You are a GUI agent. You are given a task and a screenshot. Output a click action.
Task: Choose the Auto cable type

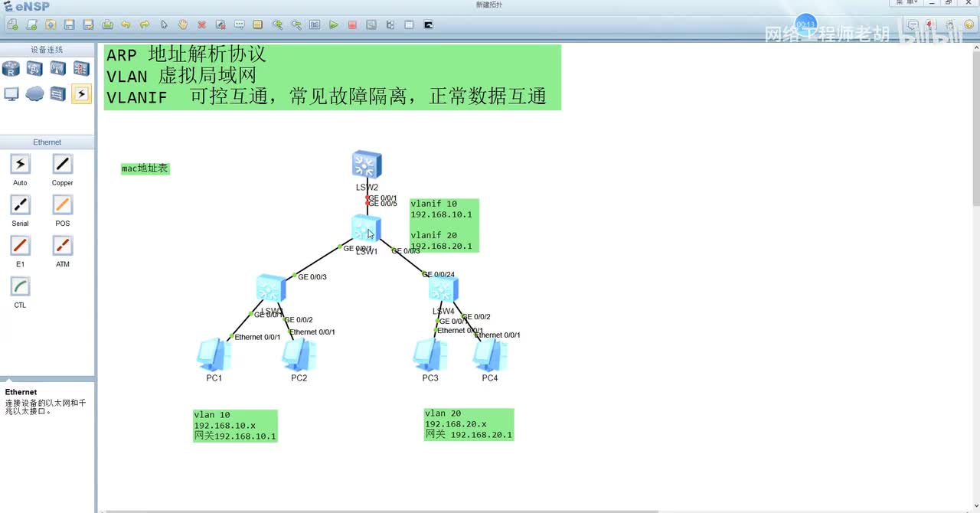pos(20,164)
